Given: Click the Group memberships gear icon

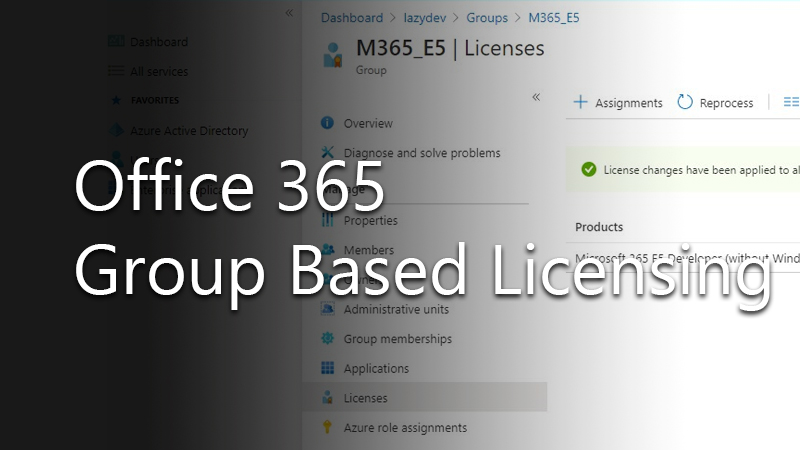Looking at the screenshot, I should (327, 338).
